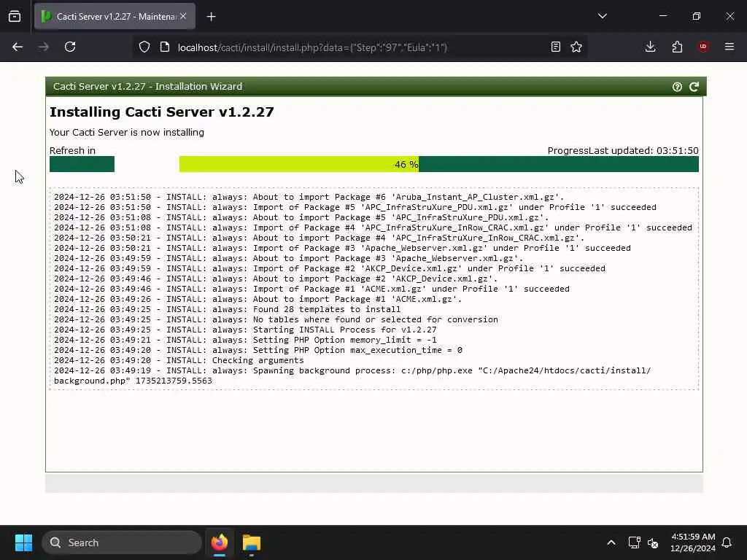Expand the list all tabs chevron
The image size is (747, 560).
(602, 16)
